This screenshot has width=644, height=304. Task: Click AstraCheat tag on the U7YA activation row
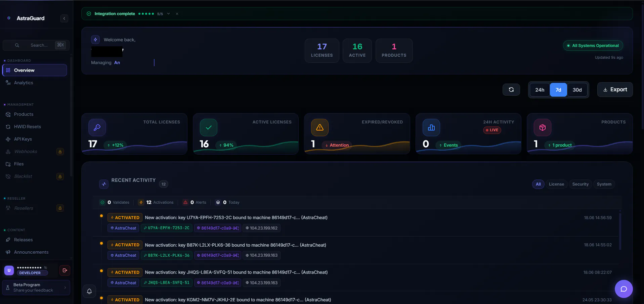click(123, 228)
